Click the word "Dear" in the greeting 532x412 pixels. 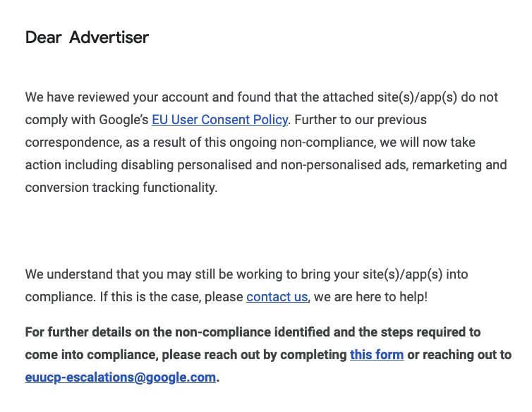(44, 37)
